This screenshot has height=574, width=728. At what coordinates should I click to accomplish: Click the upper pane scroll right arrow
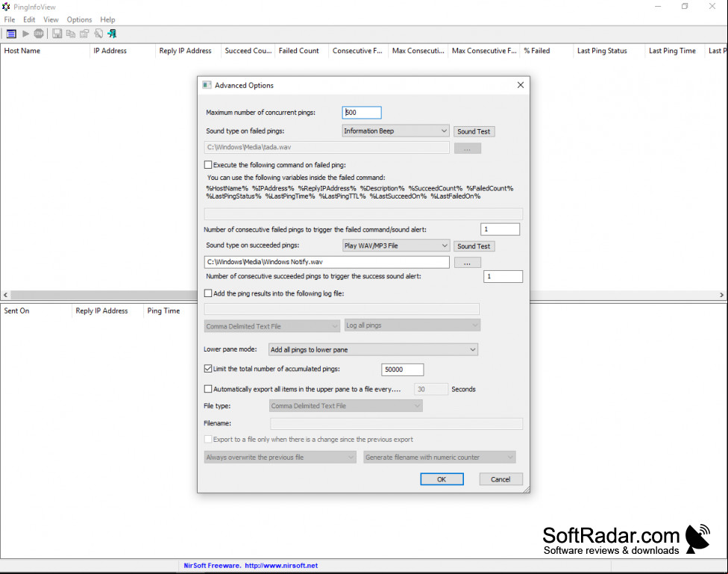pyautogui.click(x=721, y=295)
